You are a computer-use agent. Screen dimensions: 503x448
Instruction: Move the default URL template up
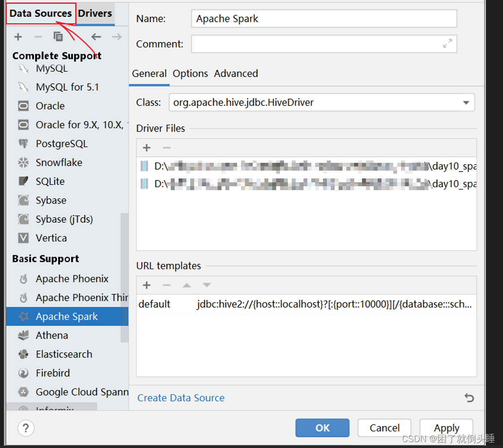click(x=186, y=285)
